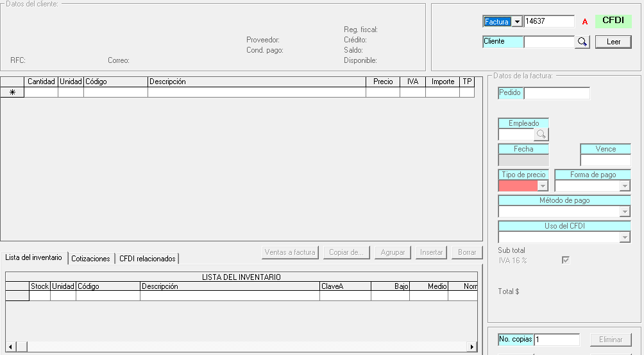
Task: Click the red A indicator
Action: [x=584, y=22]
